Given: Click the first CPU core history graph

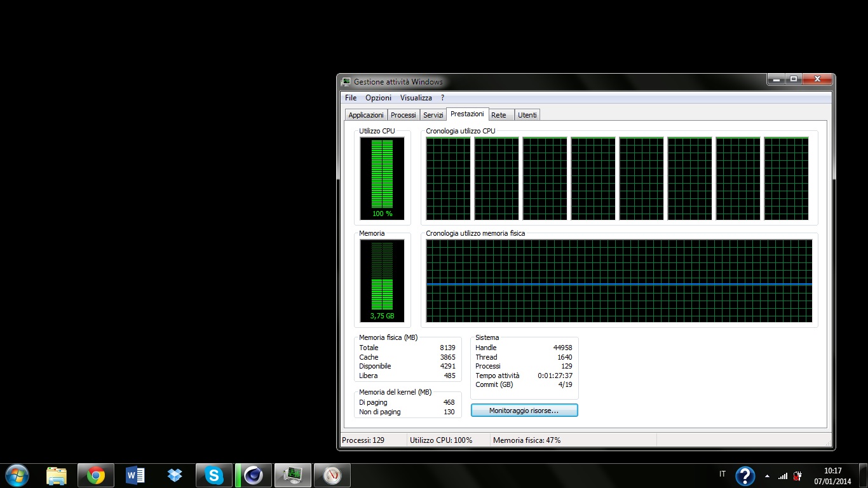Looking at the screenshot, I should [x=449, y=179].
